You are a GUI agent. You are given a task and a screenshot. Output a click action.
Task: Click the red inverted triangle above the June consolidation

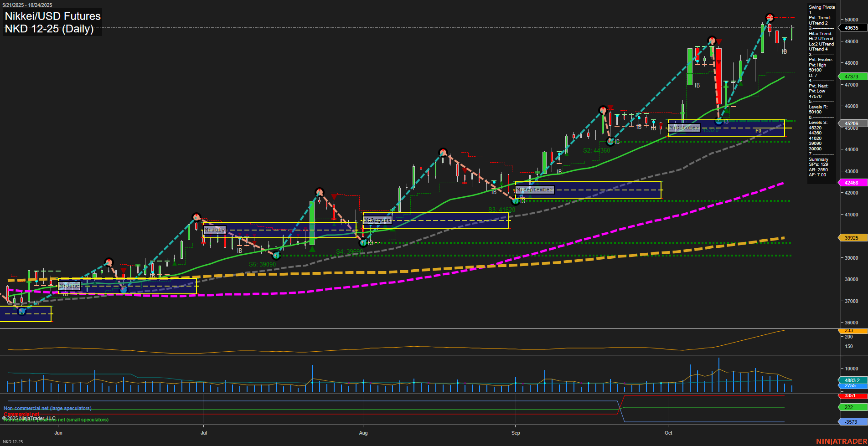pos(123,270)
